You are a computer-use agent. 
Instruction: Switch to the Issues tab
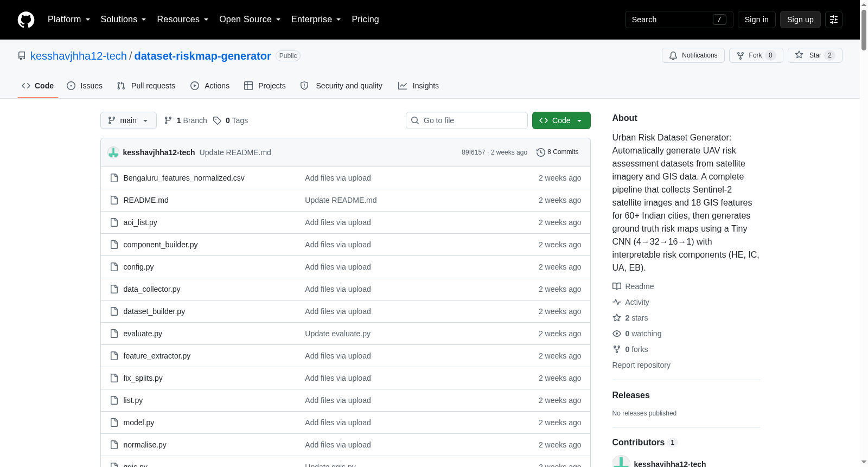[x=85, y=86]
